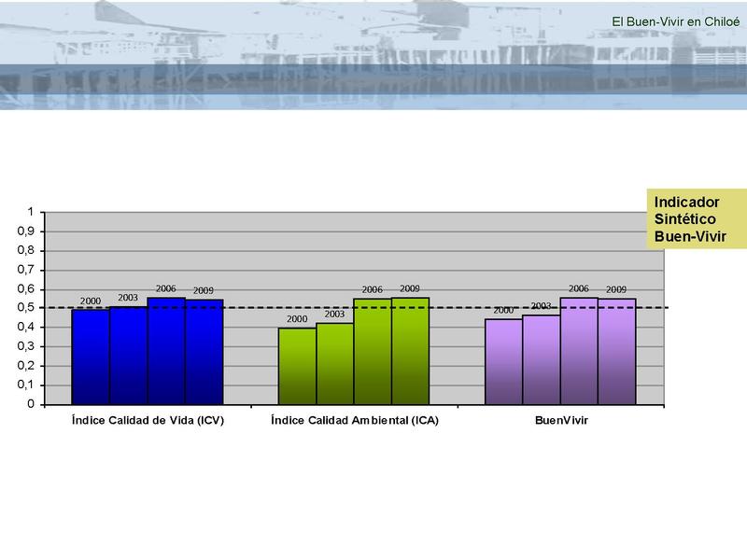
Task: Click the green 2000 ICA bar
Action: [x=297, y=366]
